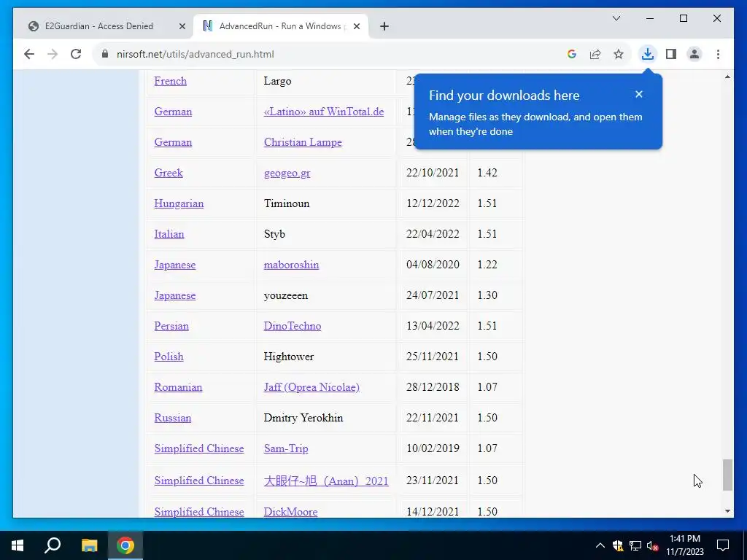Open the German link beside «Latino» auf WinTotal.de
This screenshot has width=747, height=560.
(173, 112)
